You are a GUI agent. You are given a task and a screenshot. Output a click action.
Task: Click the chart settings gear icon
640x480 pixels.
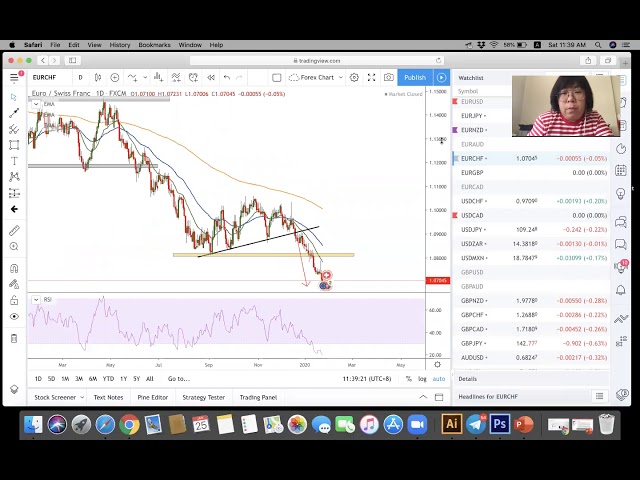coord(354,77)
